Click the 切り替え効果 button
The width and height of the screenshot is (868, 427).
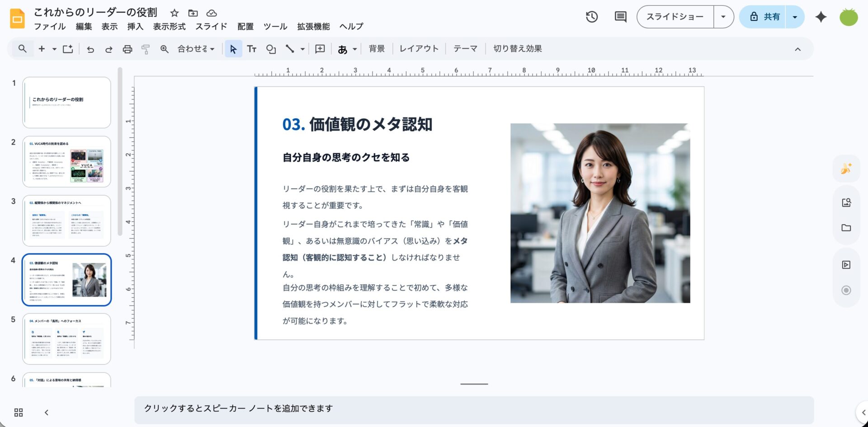coord(517,49)
